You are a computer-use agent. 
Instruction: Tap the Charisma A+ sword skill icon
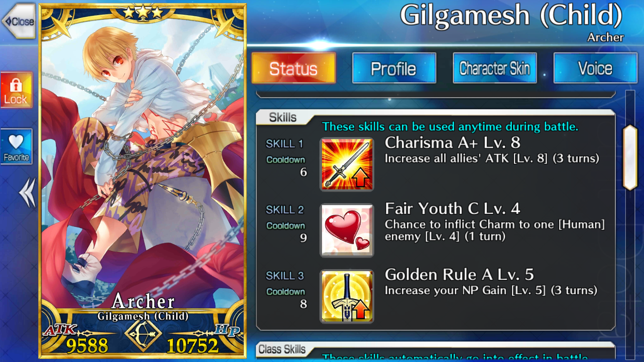(x=347, y=164)
